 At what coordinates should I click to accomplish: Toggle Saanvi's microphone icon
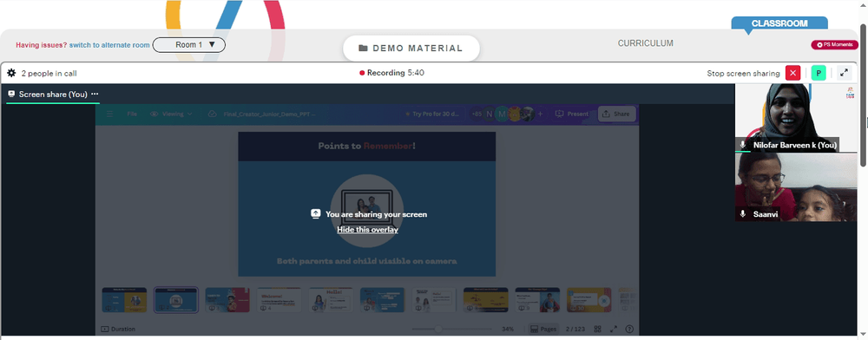coord(743,214)
